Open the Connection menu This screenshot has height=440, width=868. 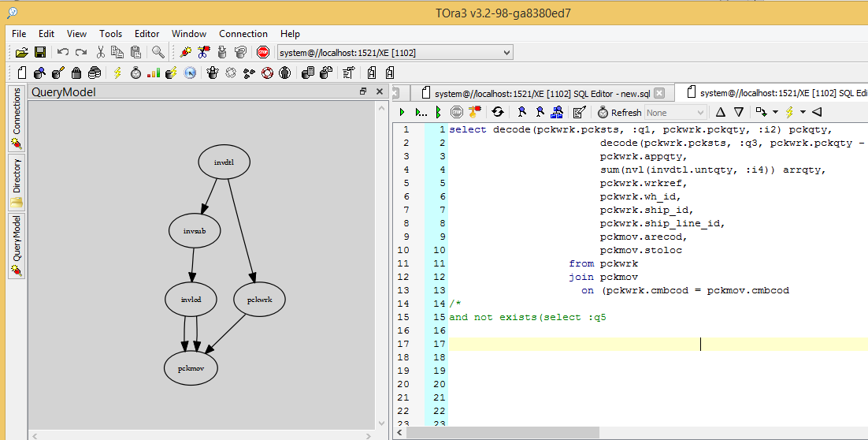click(243, 34)
